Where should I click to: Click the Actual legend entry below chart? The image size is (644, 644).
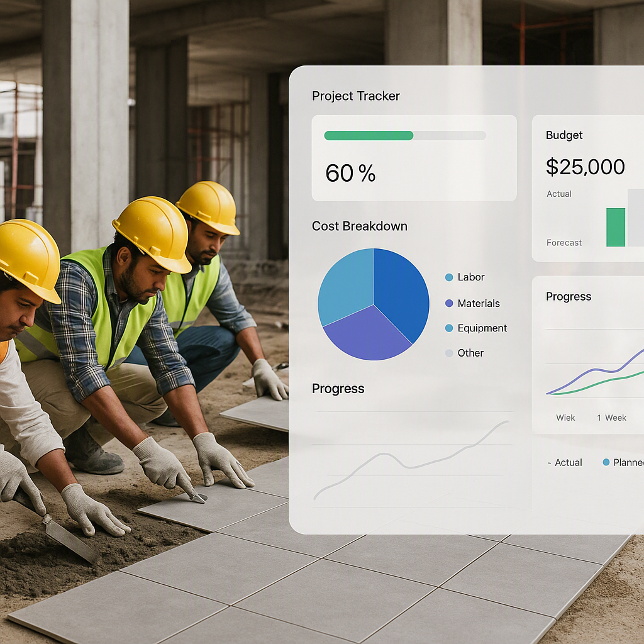coord(565,462)
